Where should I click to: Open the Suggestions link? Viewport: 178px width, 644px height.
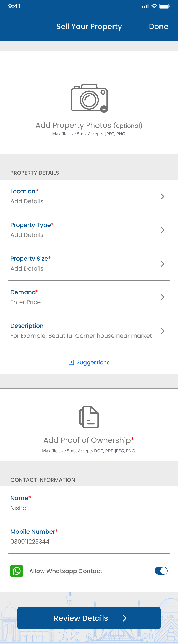point(93,362)
